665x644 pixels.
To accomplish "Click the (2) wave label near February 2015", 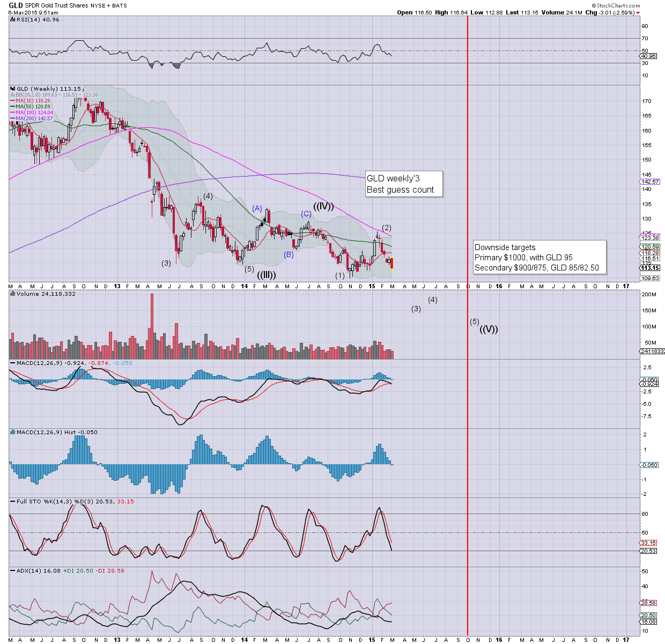I will tap(386, 228).
